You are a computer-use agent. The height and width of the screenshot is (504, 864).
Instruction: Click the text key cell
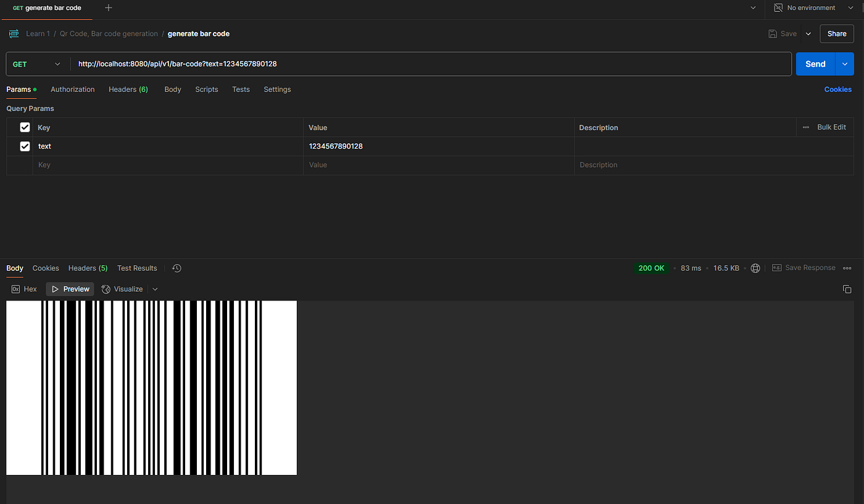point(168,146)
